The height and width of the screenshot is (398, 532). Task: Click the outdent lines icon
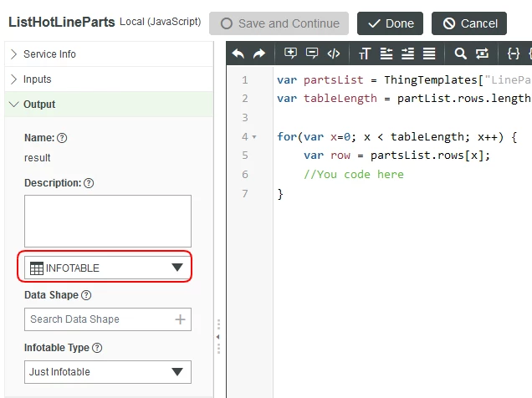coord(386,54)
